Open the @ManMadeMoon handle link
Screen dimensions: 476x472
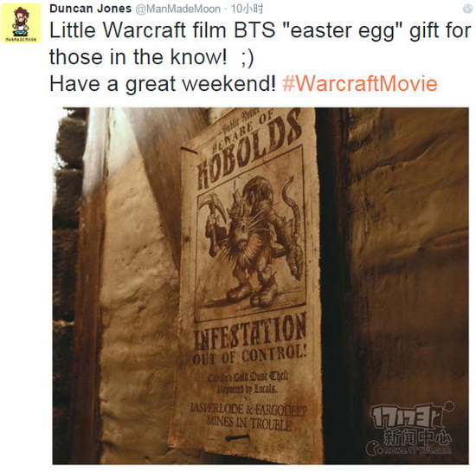pos(178,9)
